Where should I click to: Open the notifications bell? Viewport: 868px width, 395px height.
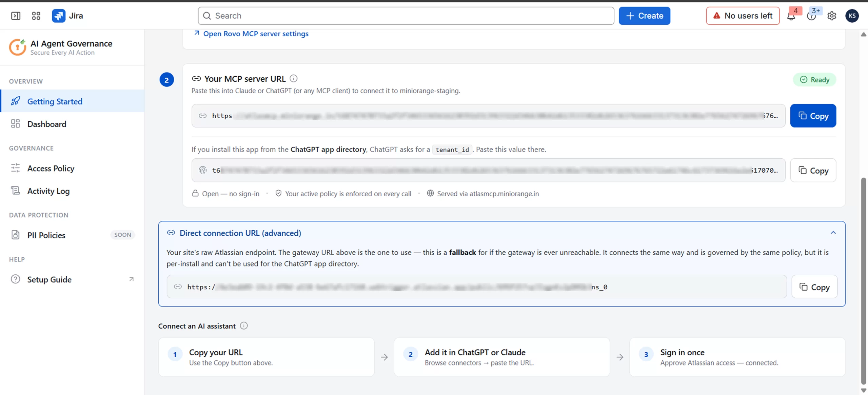[791, 16]
